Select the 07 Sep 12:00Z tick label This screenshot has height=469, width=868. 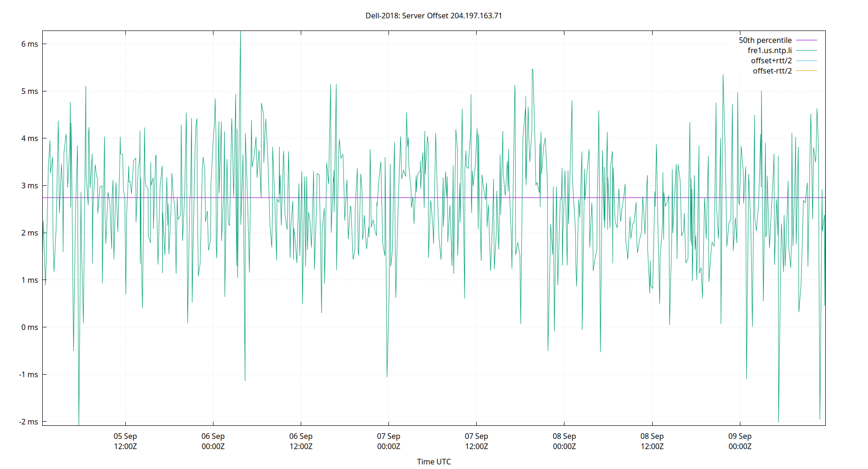click(x=477, y=441)
